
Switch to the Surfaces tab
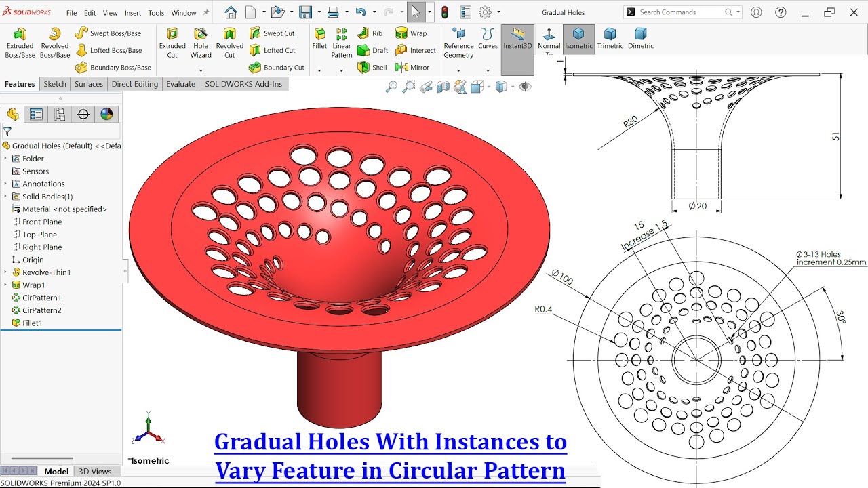[x=89, y=84]
